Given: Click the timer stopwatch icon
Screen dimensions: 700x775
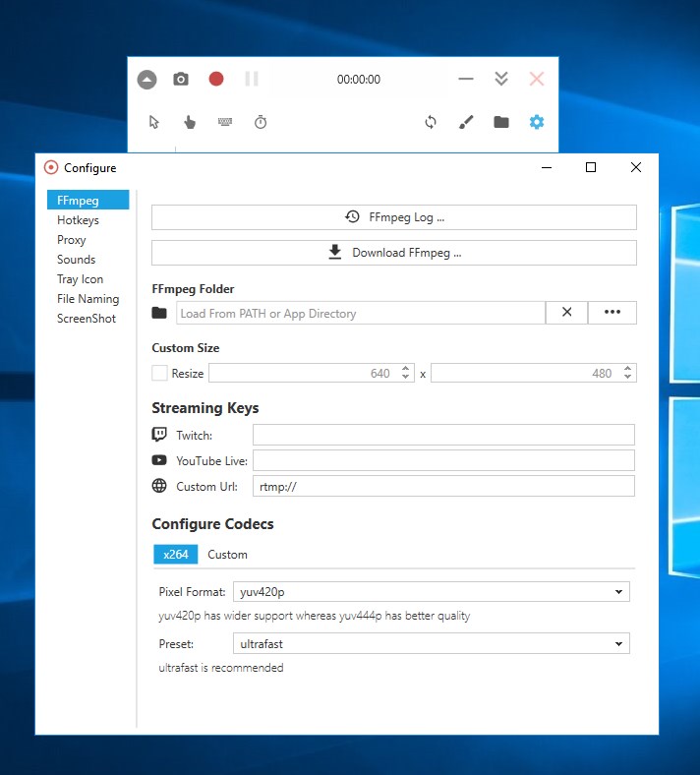Looking at the screenshot, I should pos(261,122).
